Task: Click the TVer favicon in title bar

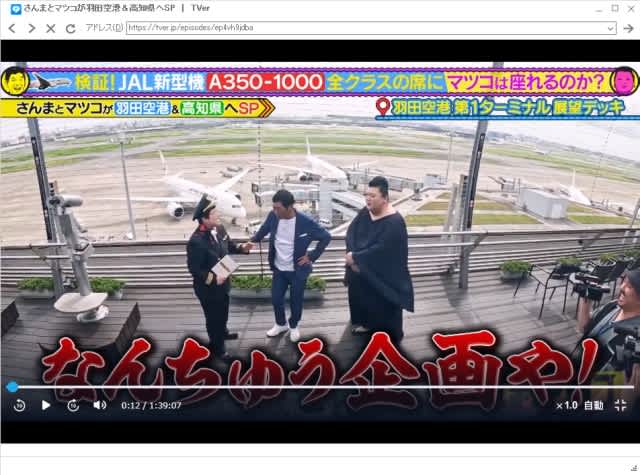Action: point(16,8)
